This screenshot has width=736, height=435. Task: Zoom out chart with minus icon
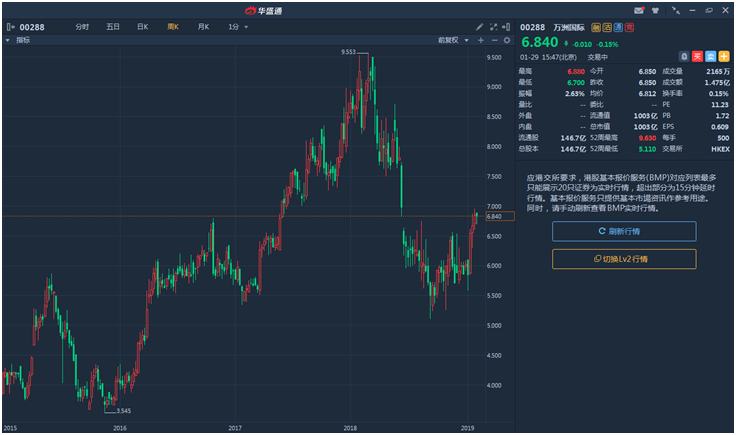tap(494, 40)
